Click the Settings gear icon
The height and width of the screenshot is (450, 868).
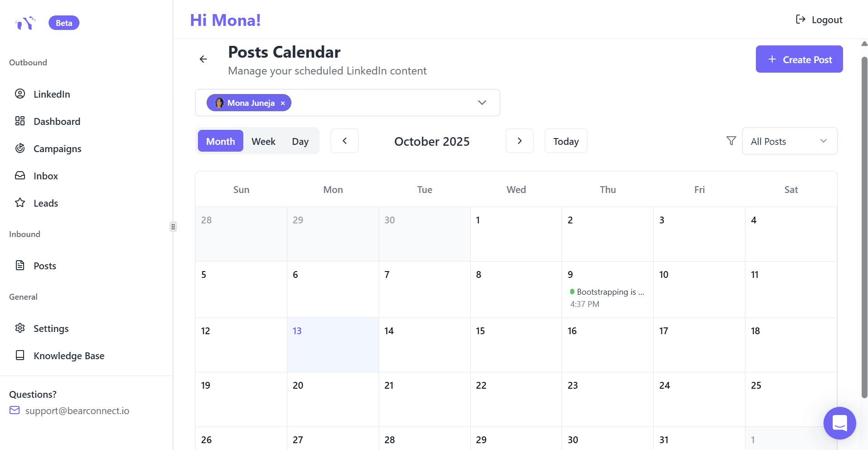pyautogui.click(x=20, y=328)
